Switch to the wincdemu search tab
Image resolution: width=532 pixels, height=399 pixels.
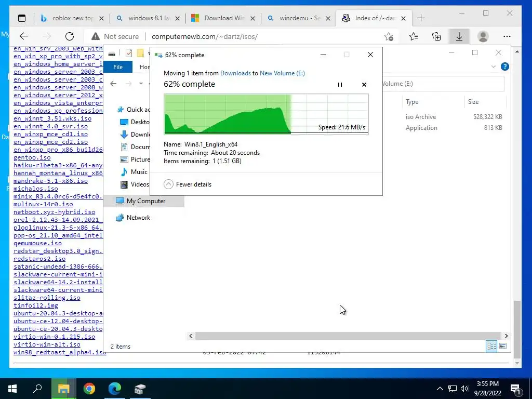[299, 18]
